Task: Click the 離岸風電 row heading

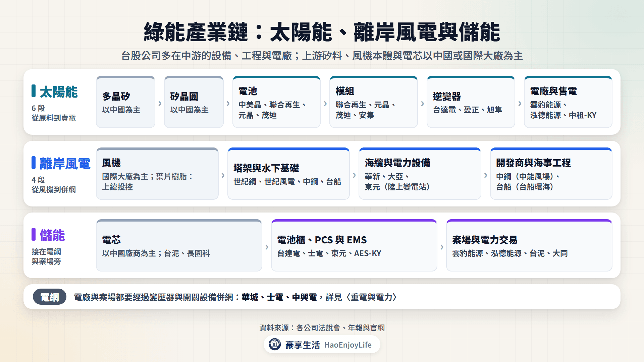Action: 65,163
